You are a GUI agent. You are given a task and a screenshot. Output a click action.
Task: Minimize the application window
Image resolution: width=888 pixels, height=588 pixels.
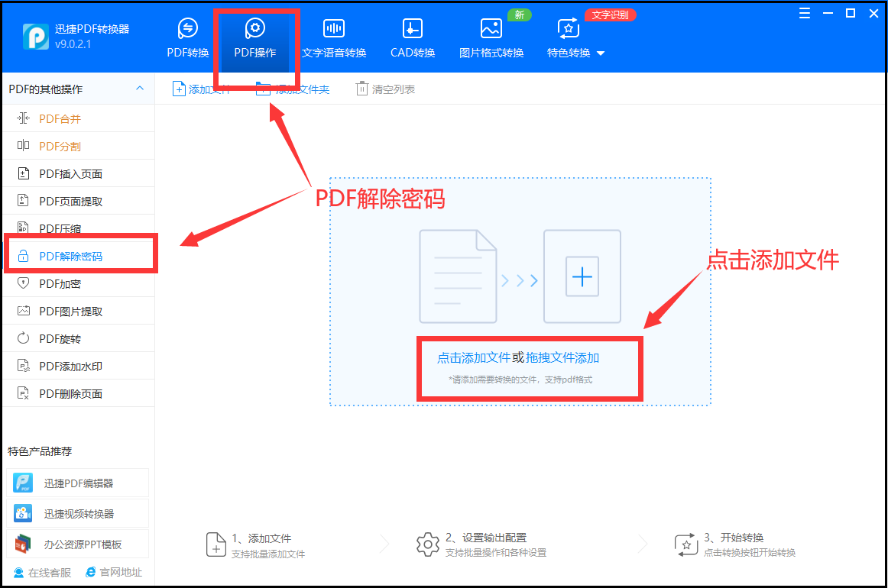828,13
